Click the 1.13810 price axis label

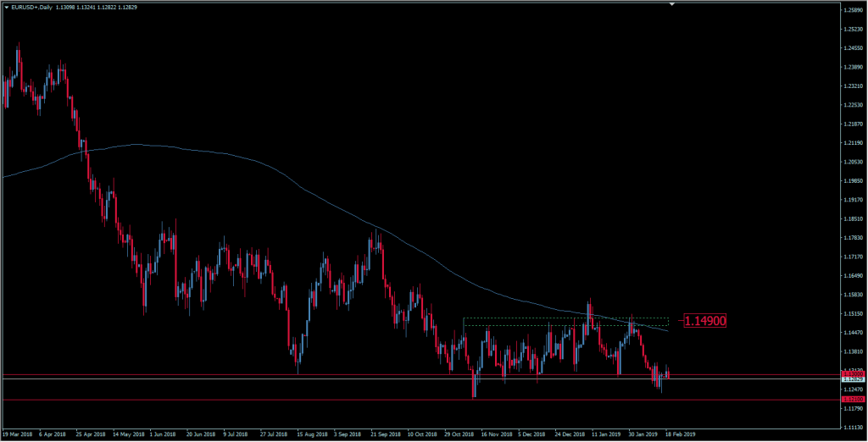(854, 351)
